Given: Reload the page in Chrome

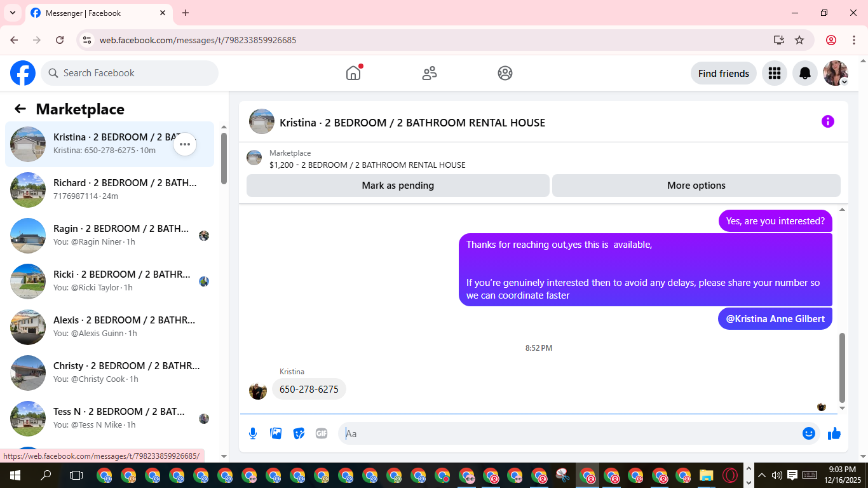Looking at the screenshot, I should (60, 40).
